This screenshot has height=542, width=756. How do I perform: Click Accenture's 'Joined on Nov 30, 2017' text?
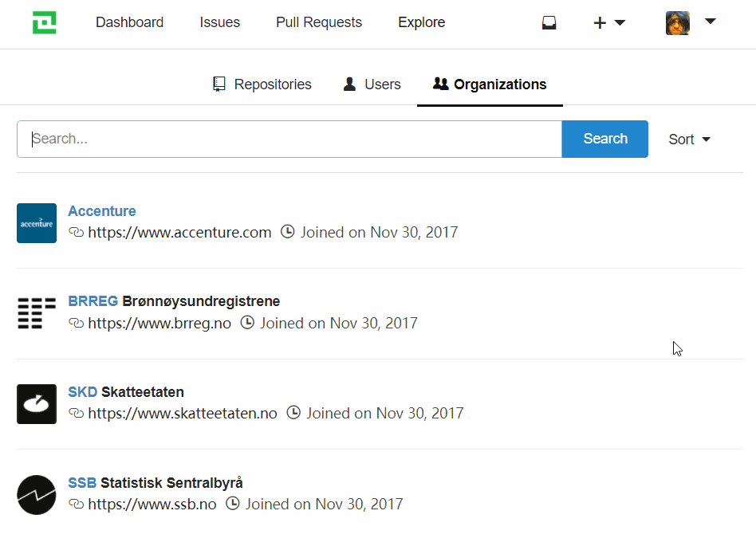tap(380, 232)
